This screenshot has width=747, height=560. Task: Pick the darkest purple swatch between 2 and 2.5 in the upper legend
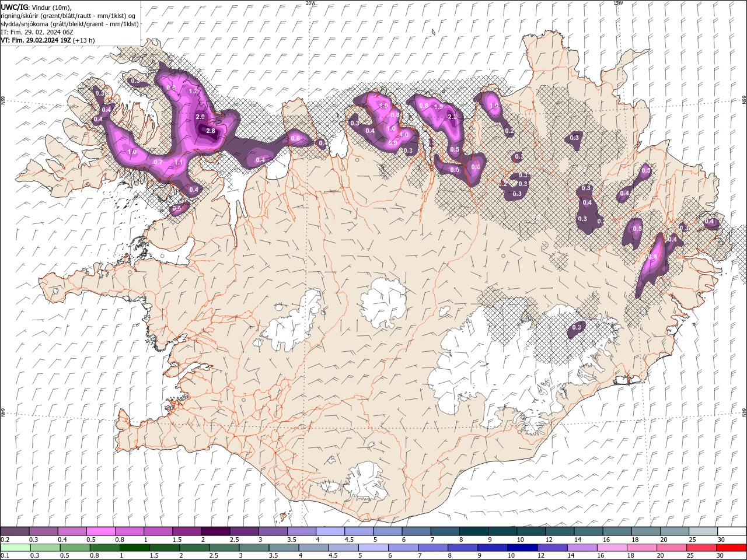point(215,531)
